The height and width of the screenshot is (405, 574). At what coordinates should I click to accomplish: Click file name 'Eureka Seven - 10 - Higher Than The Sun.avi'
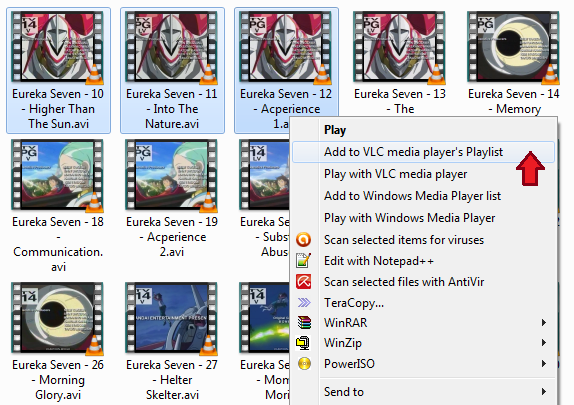point(58,109)
